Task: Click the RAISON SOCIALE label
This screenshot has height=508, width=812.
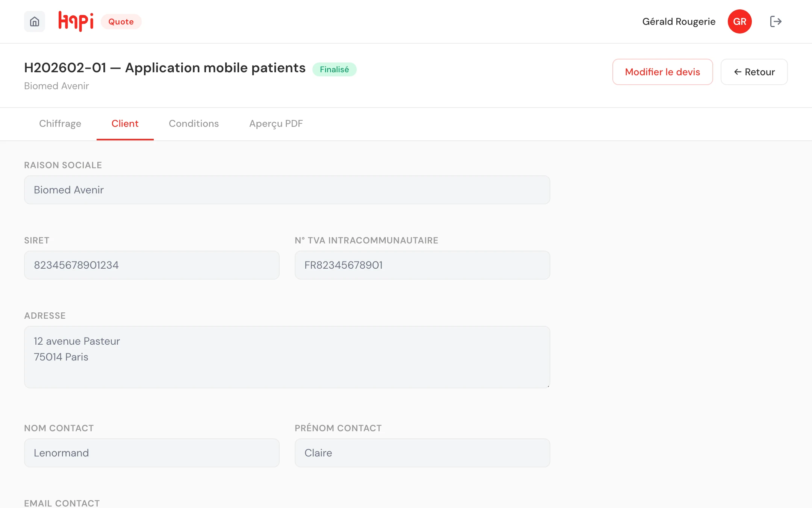Action: [63, 165]
